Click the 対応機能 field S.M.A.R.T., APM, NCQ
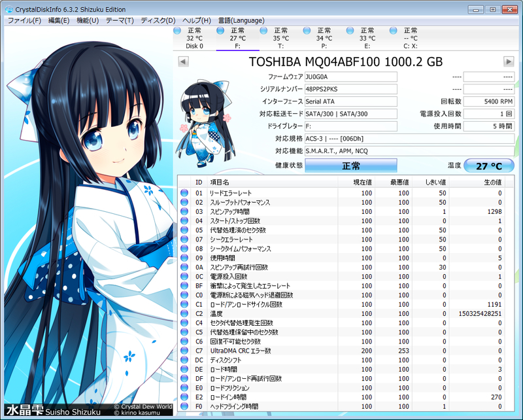The width and height of the screenshot is (523, 420). tap(410, 151)
